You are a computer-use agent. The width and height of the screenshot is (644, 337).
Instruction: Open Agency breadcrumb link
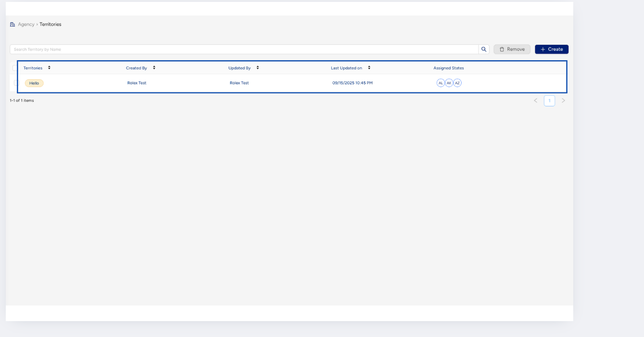coord(26,25)
